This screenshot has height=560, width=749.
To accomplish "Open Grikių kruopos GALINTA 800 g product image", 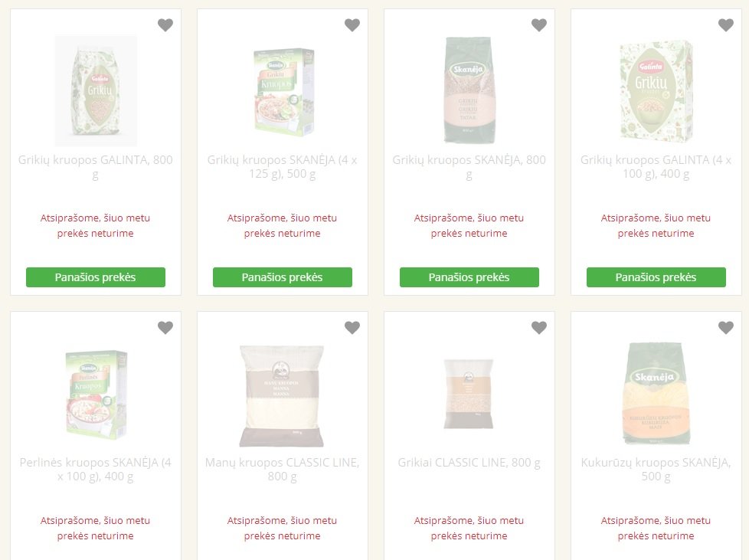I will pos(96,91).
